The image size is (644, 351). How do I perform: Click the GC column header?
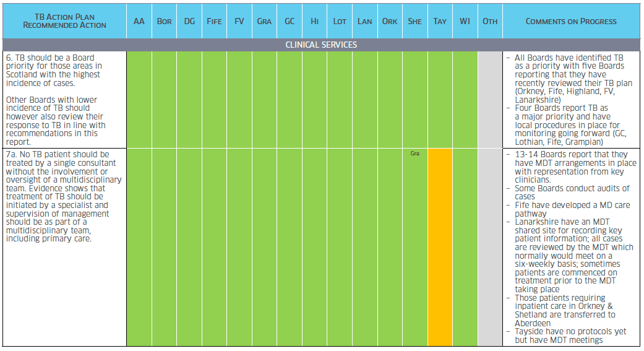coord(290,21)
